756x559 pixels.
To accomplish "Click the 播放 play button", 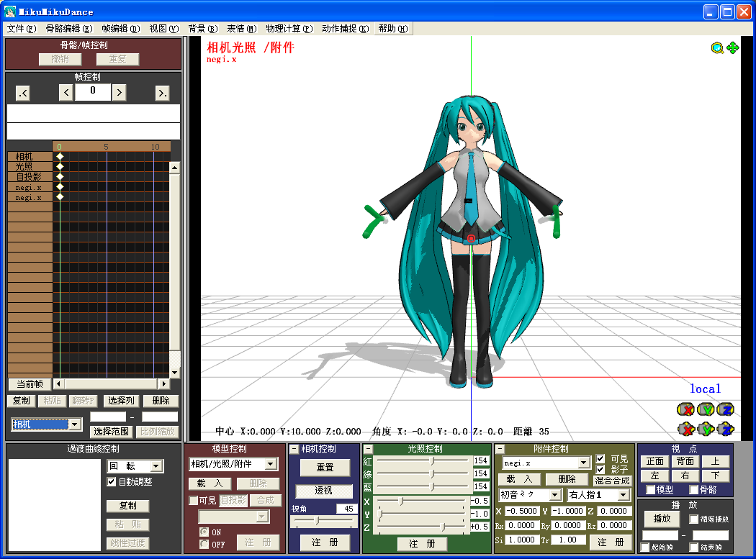I will pos(662,519).
